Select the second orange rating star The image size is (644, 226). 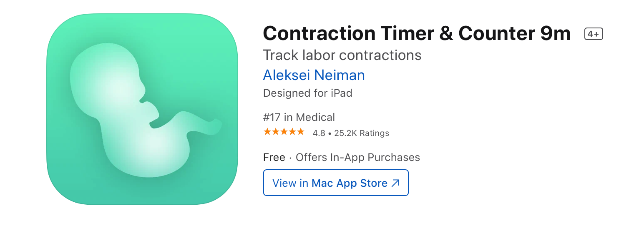coord(276,132)
